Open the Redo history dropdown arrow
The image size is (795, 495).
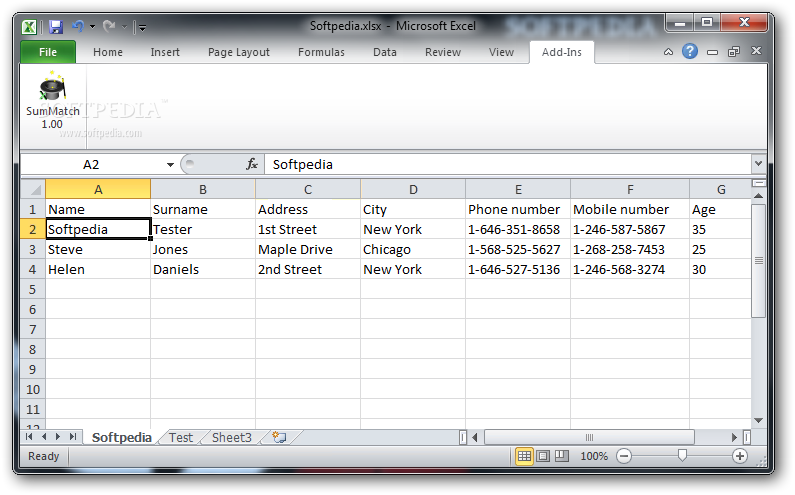coord(124,26)
